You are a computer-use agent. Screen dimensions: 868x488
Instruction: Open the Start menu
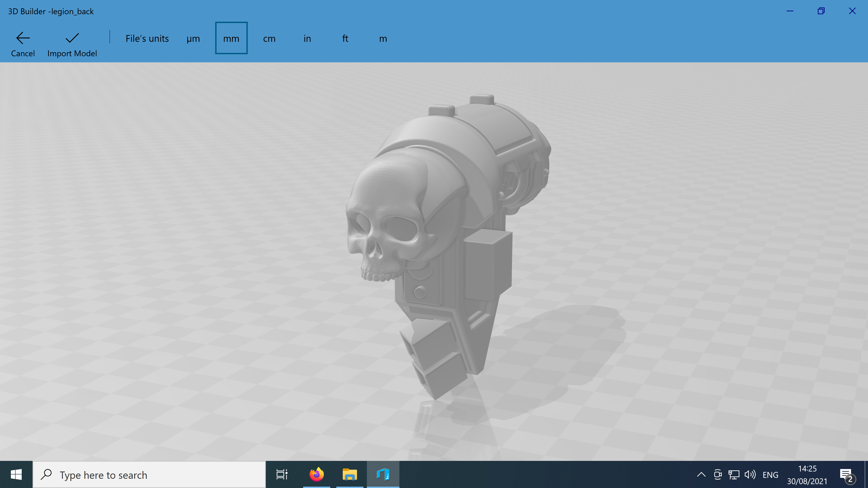pyautogui.click(x=16, y=474)
